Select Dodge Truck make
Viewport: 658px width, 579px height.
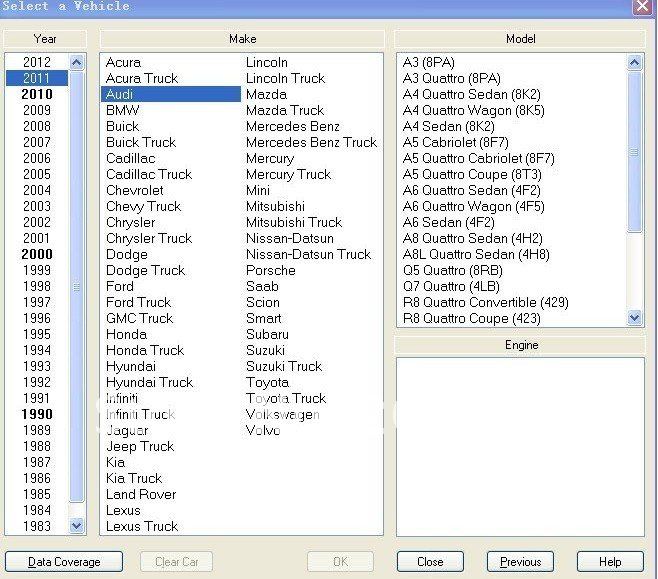(x=146, y=270)
